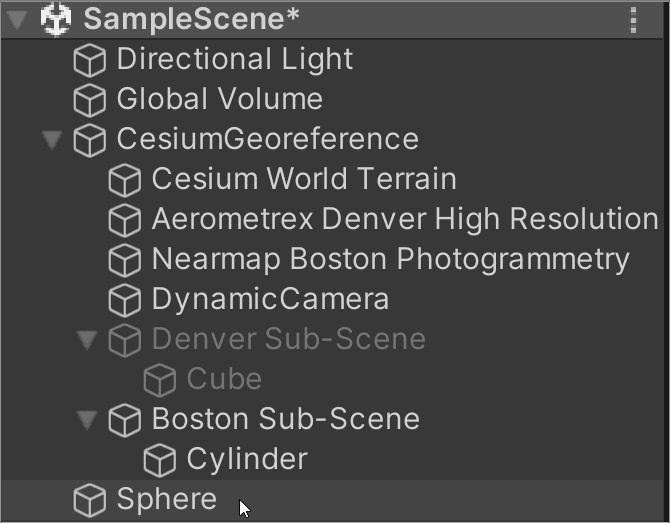Collapse the SampleScene hierarchy root

17,20
